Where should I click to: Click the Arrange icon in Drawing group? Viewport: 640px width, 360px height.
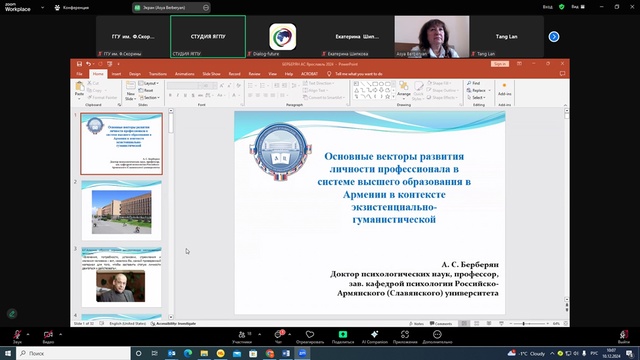pyautogui.click(x=404, y=86)
